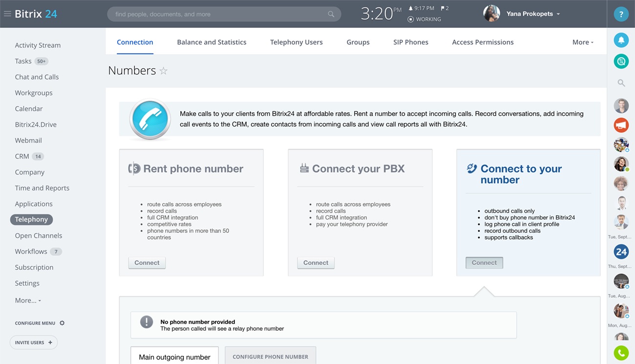Expand the More dropdown in tab bar
This screenshot has height=364, width=635.
583,42
